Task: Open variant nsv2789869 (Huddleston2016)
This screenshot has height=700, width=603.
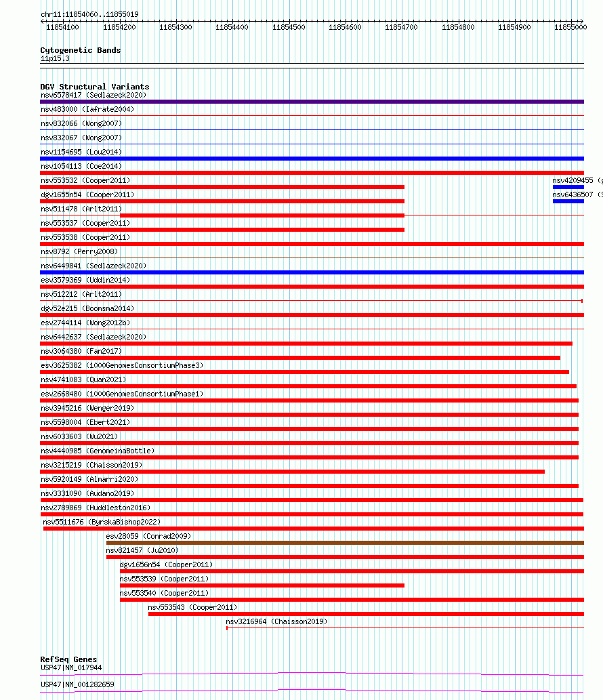Action: (96, 508)
